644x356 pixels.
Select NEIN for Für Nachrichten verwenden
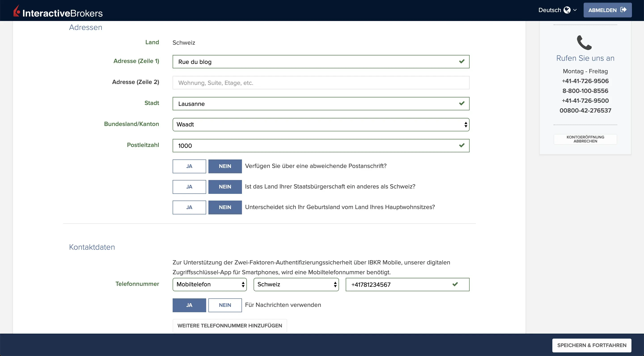pos(225,305)
